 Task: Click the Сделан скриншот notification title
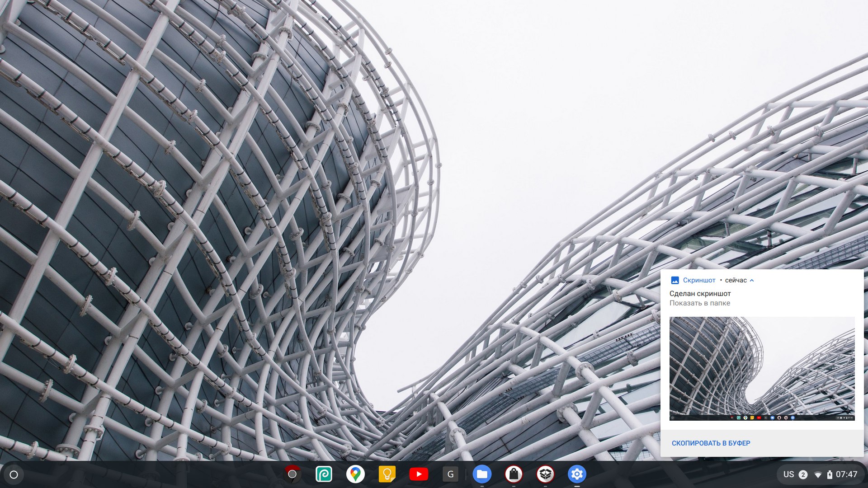(700, 293)
